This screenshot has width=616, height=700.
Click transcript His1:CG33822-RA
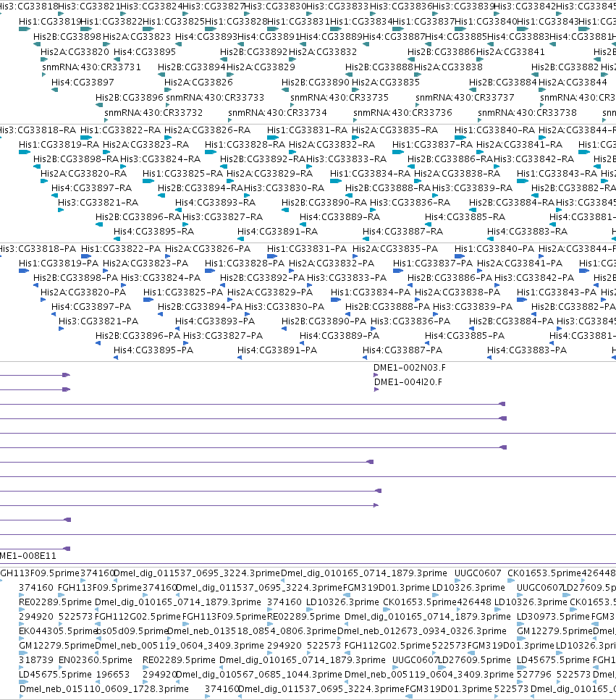[120, 130]
